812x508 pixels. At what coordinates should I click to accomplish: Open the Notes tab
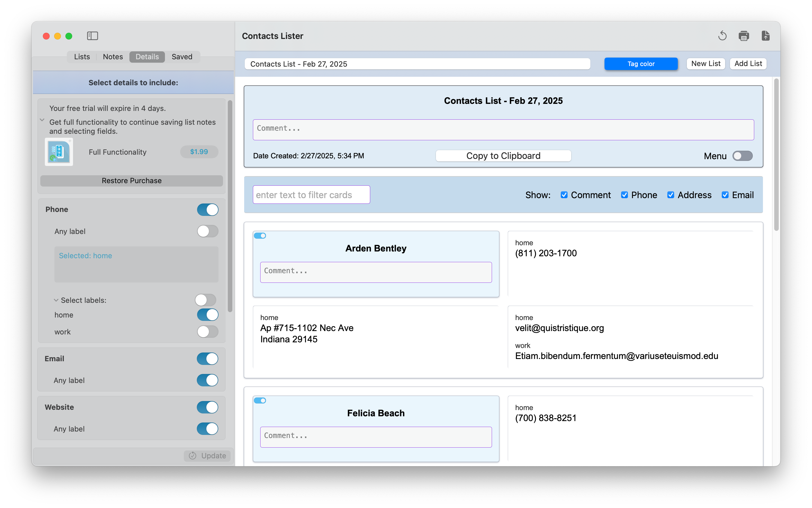coord(113,57)
